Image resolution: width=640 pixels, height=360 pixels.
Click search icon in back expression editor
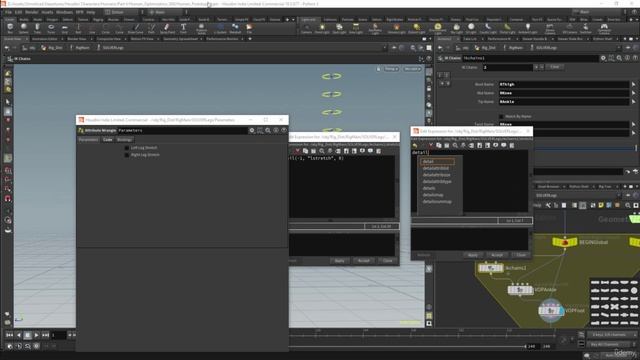pos(322,151)
